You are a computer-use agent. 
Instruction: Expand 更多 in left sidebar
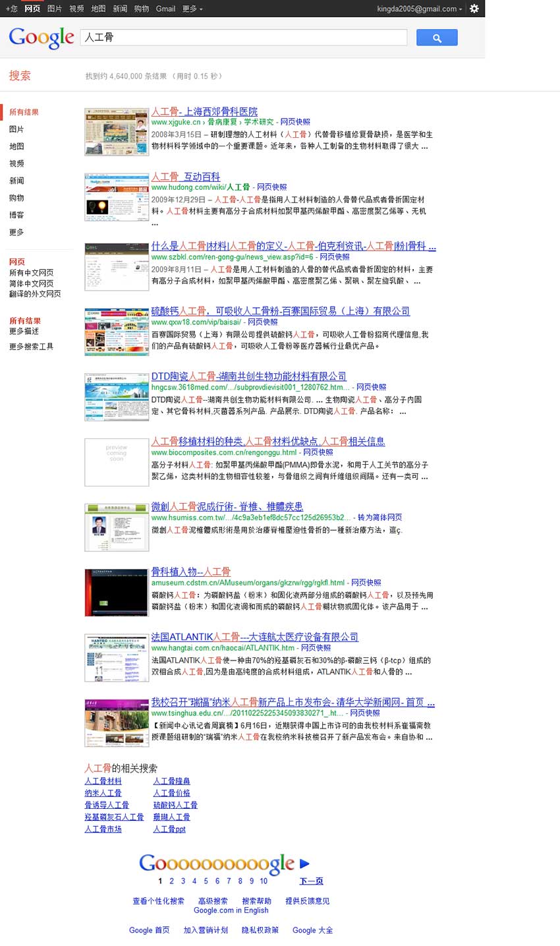(16, 232)
